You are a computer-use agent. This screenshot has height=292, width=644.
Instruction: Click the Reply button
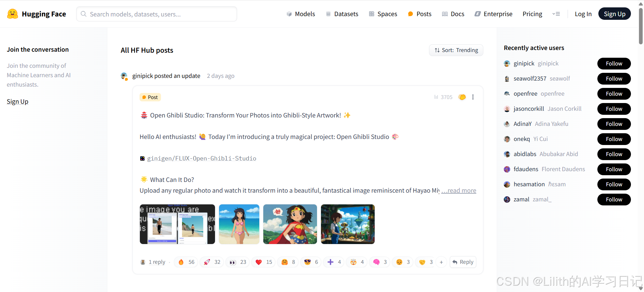click(463, 262)
